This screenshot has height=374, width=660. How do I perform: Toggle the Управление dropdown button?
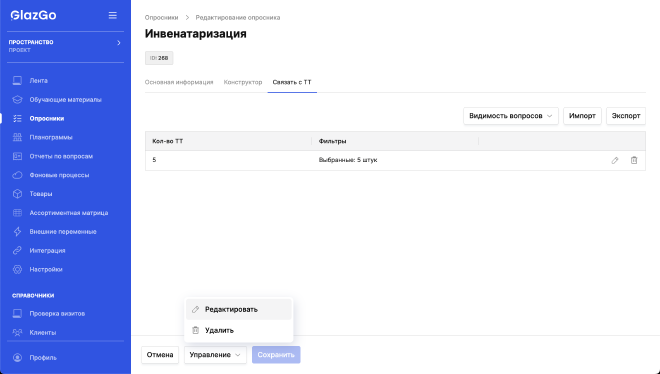(x=215, y=355)
